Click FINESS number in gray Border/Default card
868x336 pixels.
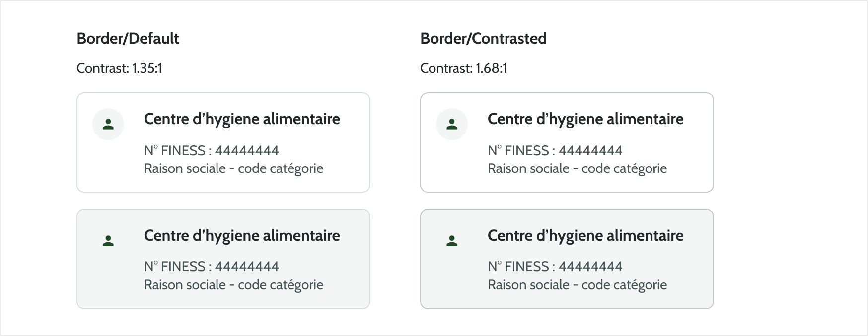[x=212, y=267]
